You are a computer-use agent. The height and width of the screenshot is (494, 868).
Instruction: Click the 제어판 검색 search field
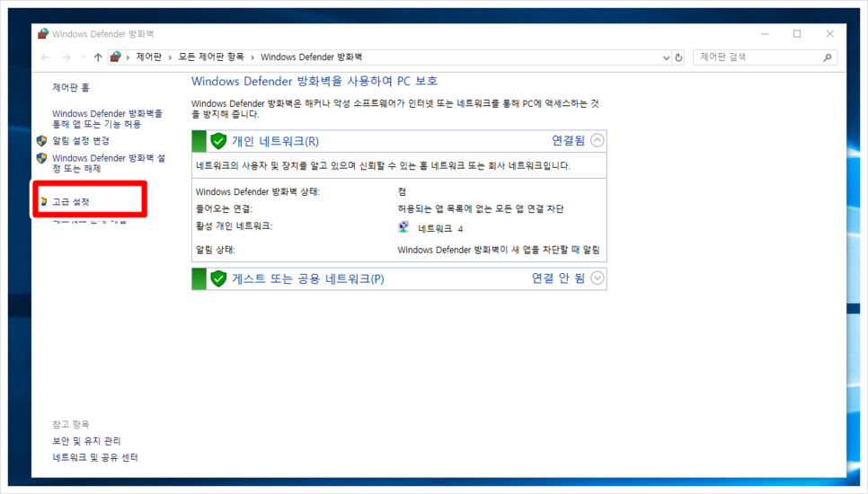click(765, 57)
